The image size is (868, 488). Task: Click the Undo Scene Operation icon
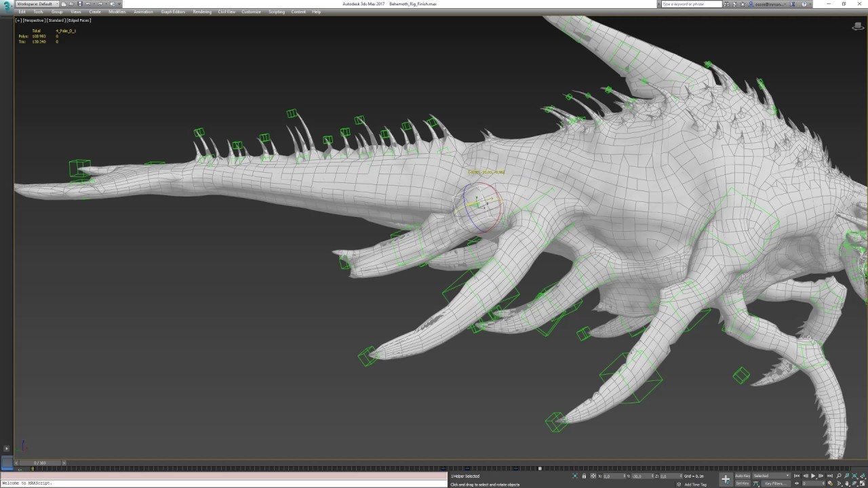tap(88, 3)
